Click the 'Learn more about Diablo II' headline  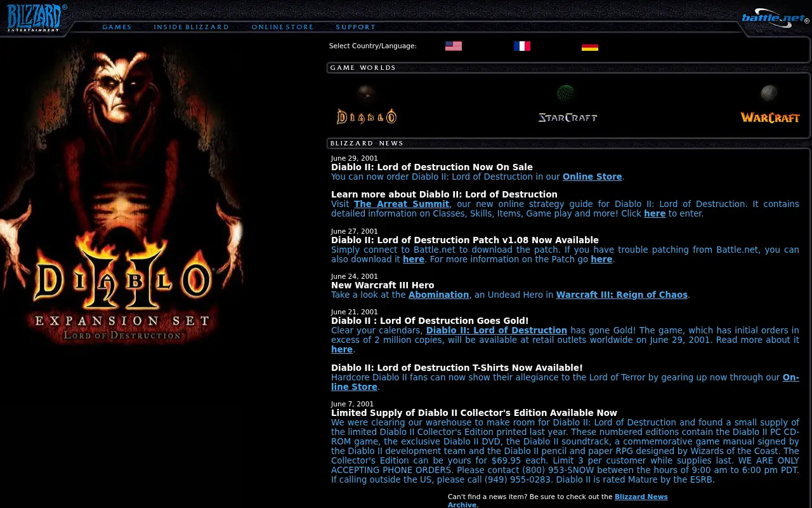click(444, 195)
